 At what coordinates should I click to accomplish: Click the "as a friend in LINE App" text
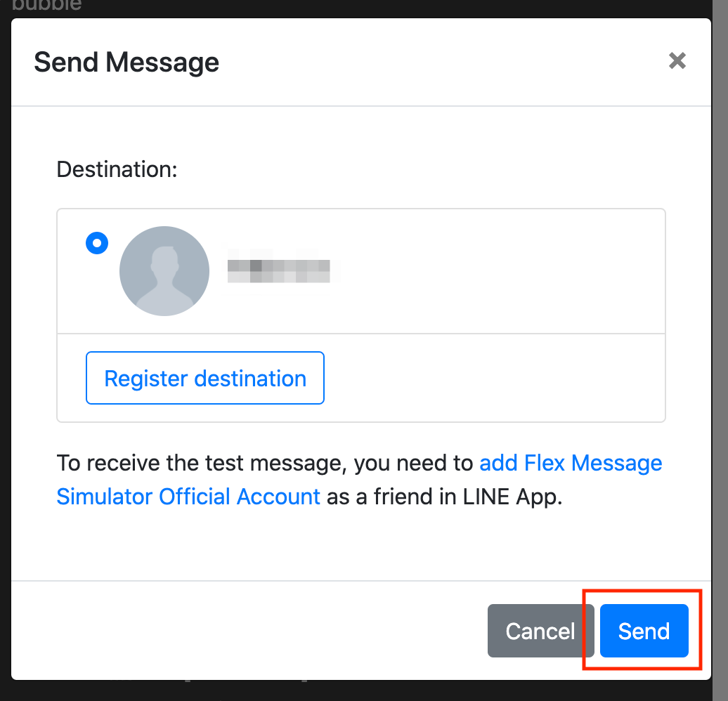445,497
